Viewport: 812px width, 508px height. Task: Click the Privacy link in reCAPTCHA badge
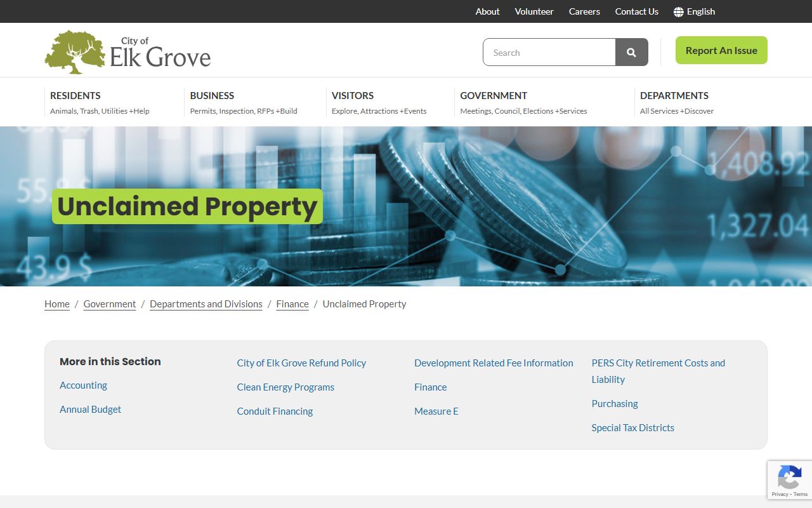[x=780, y=494]
